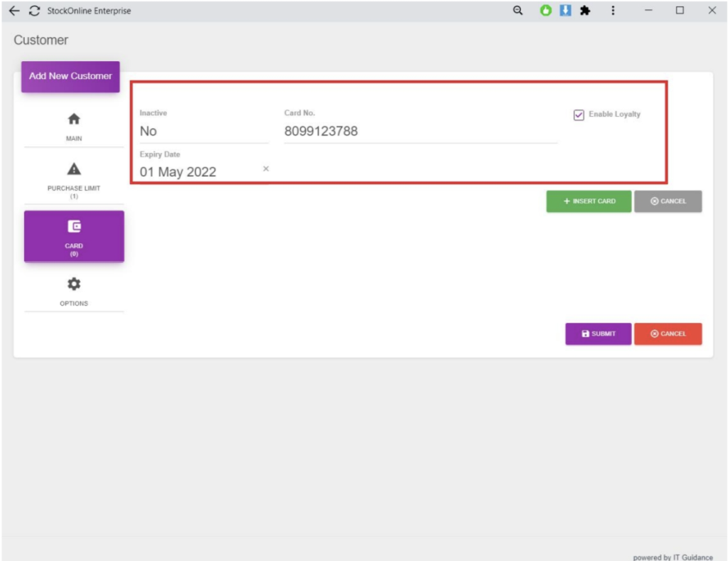Click the red Cancel button beside Submit
The image size is (728, 561).
(x=668, y=333)
